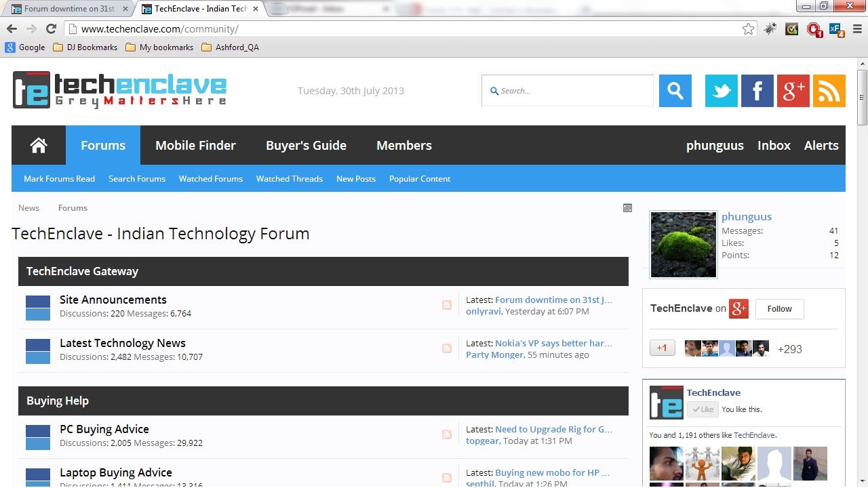Click the Google+ icon in header
This screenshot has width=868, height=488.
click(x=793, y=91)
